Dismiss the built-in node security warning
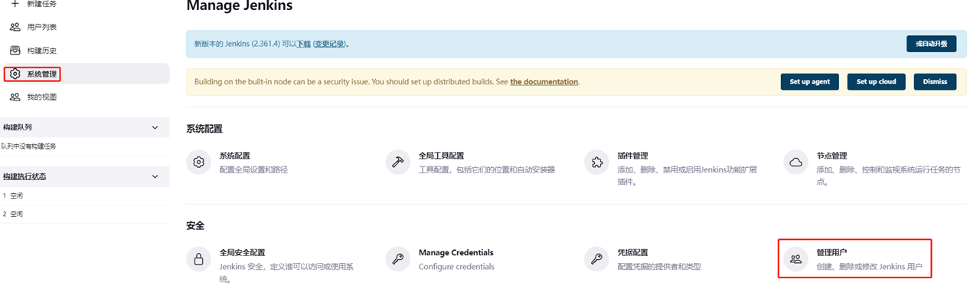The height and width of the screenshot is (296, 980). tap(935, 81)
